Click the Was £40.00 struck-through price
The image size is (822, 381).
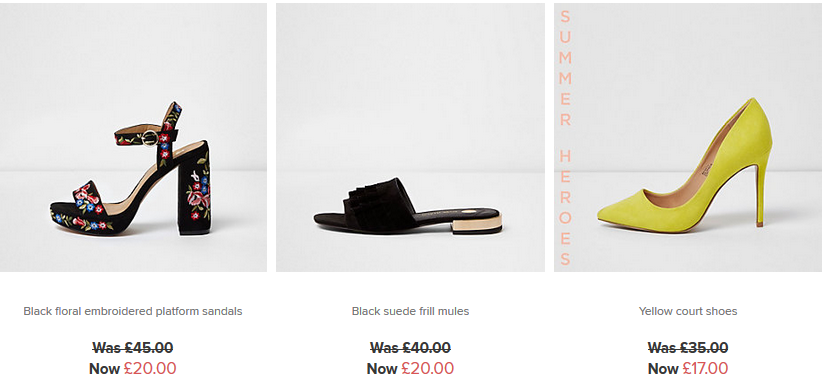point(410,347)
